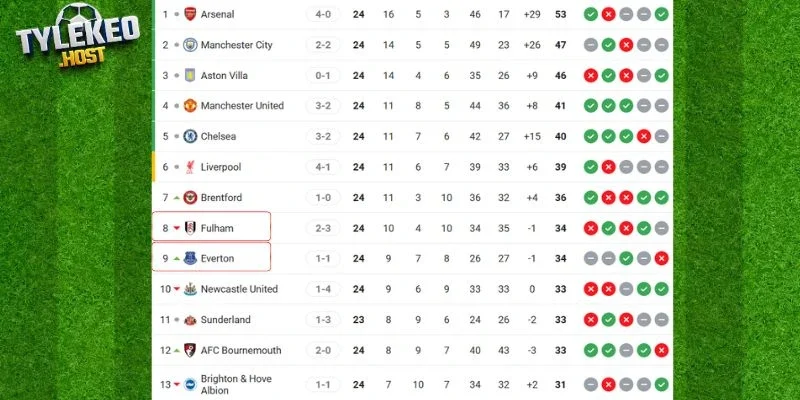Click the Chelsea club crest
800x400 pixels.
point(191,137)
